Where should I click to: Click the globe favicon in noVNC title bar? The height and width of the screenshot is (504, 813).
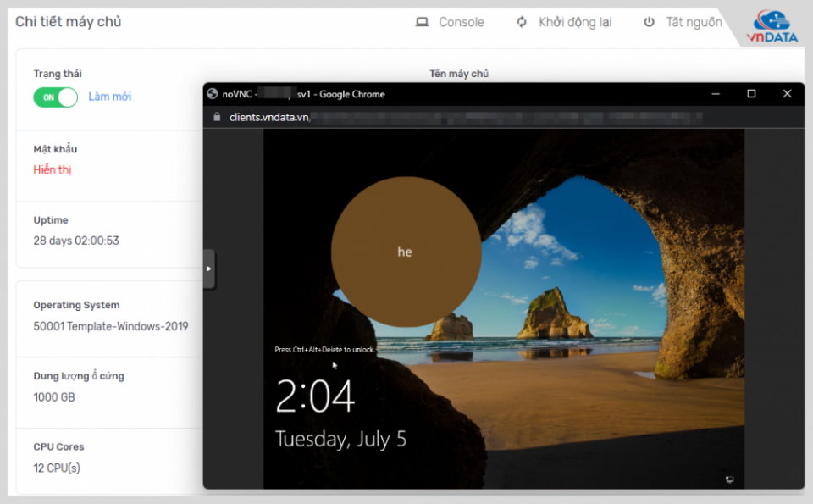pyautogui.click(x=213, y=94)
